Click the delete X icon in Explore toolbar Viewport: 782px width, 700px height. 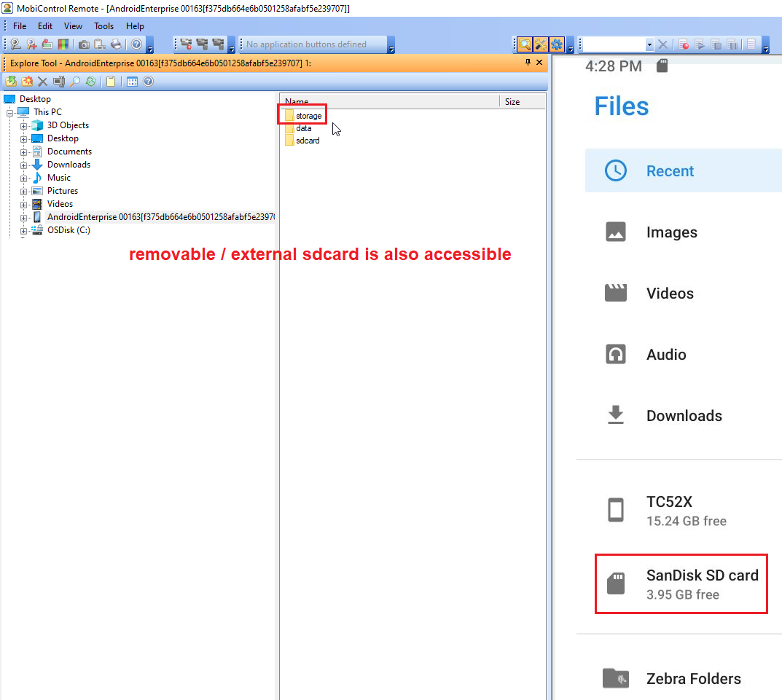pyautogui.click(x=43, y=82)
